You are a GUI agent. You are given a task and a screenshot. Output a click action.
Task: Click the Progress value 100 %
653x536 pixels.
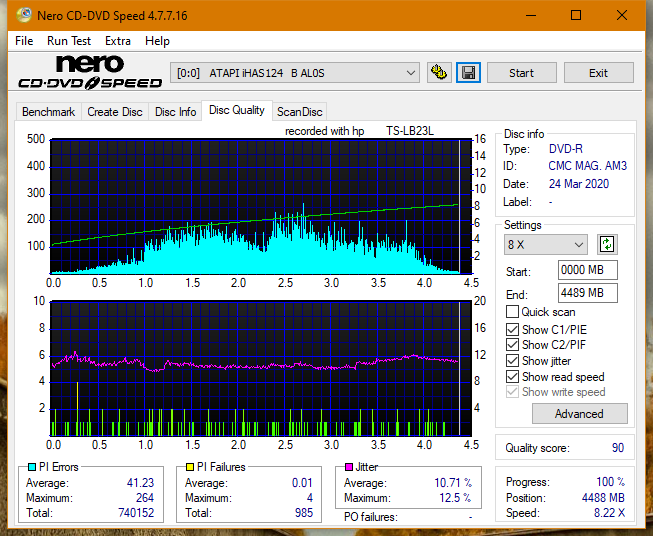(x=611, y=482)
